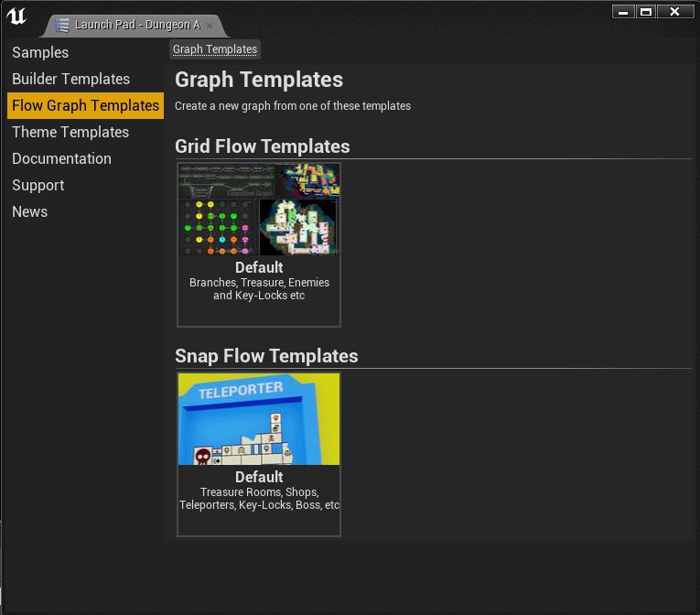Image resolution: width=700 pixels, height=615 pixels.
Task: Maximize the Launch Pad window
Action: (x=645, y=12)
